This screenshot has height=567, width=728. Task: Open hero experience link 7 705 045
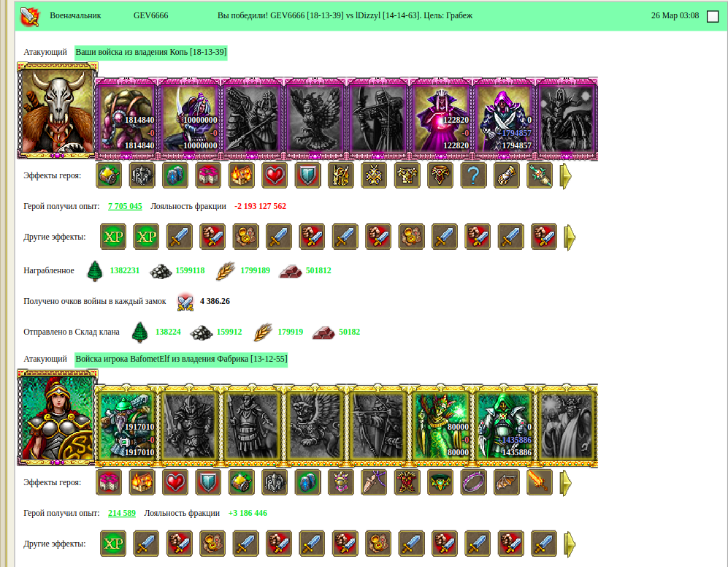pos(125,206)
